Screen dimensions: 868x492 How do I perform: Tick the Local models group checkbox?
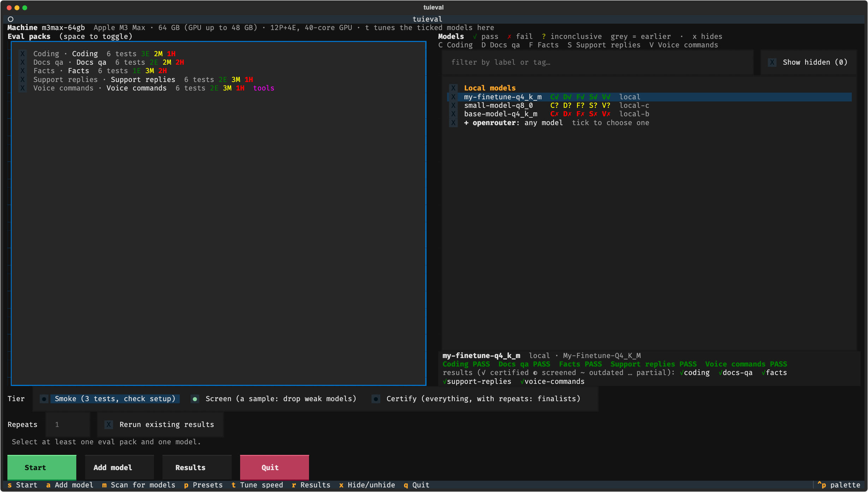point(453,88)
